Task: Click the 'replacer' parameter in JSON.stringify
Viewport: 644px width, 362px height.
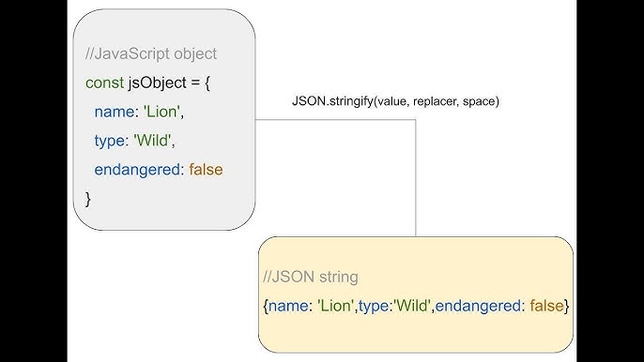Action: [436, 101]
